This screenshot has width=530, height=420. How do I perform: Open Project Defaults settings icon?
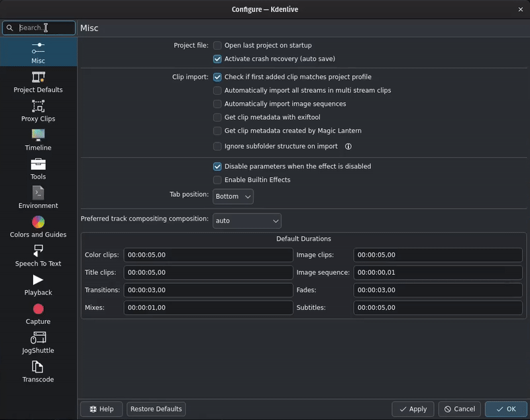pos(38,77)
